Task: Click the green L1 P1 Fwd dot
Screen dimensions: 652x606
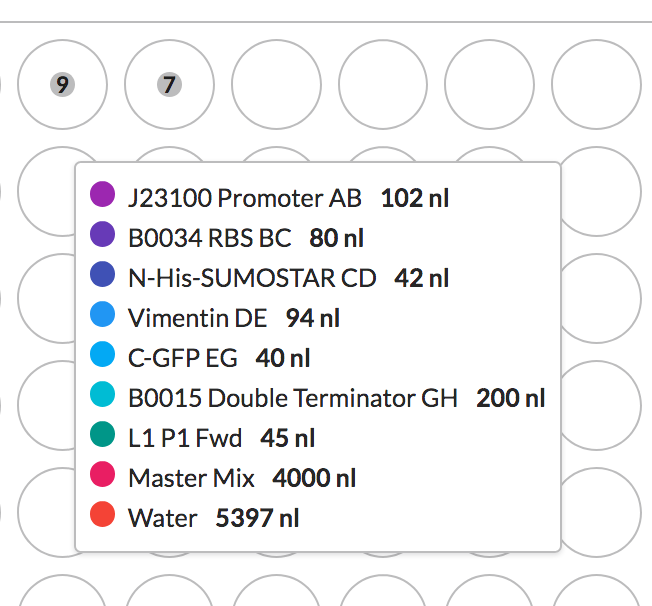Action: click(x=103, y=437)
